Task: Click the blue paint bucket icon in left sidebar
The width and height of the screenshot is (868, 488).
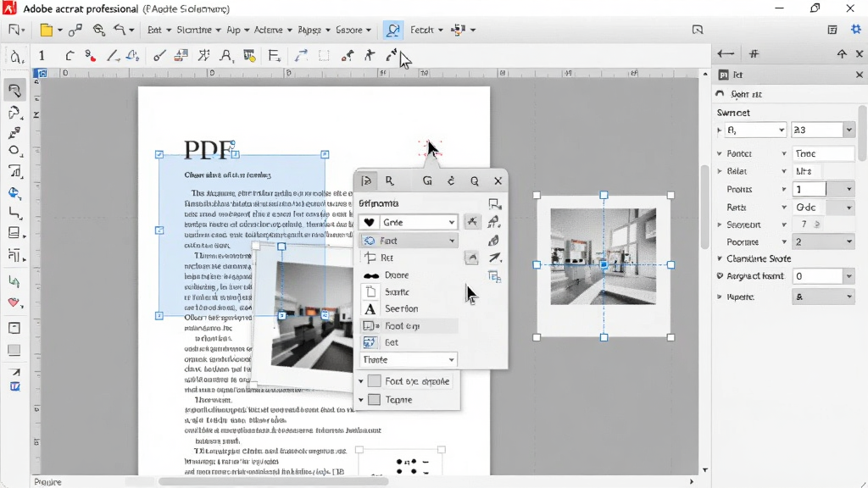Action: pos(14,192)
